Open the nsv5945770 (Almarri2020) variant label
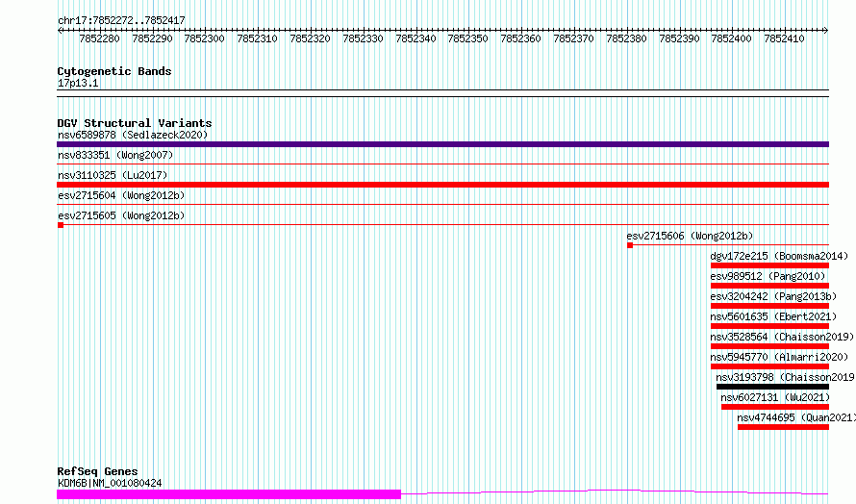 click(x=780, y=357)
